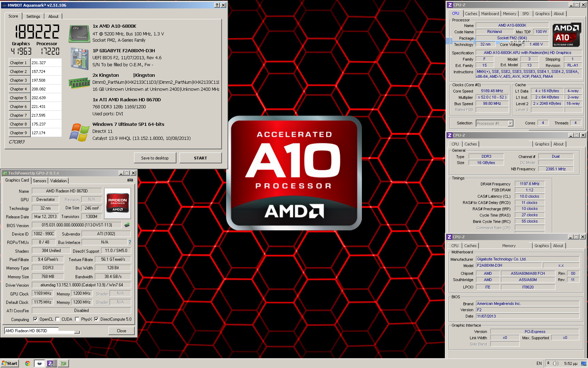The width and height of the screenshot is (588, 368).
Task: Click the RAM module icon in Aquamark
Action: [79, 83]
